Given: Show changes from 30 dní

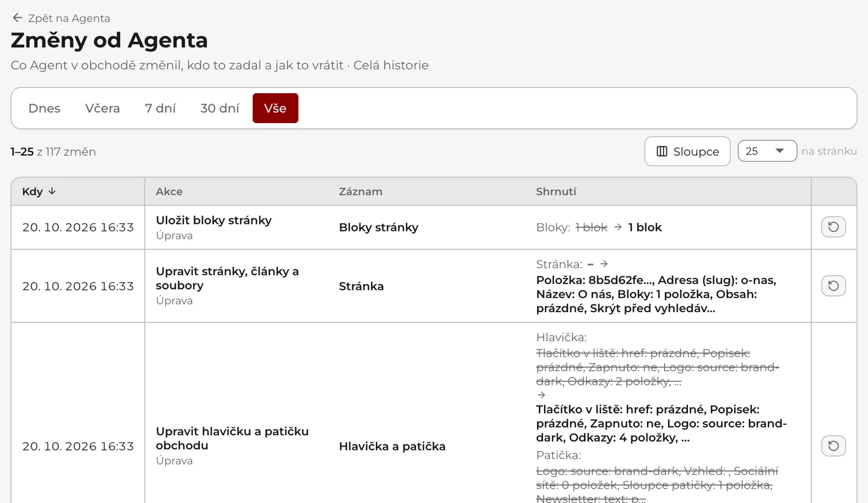Looking at the screenshot, I should 220,108.
